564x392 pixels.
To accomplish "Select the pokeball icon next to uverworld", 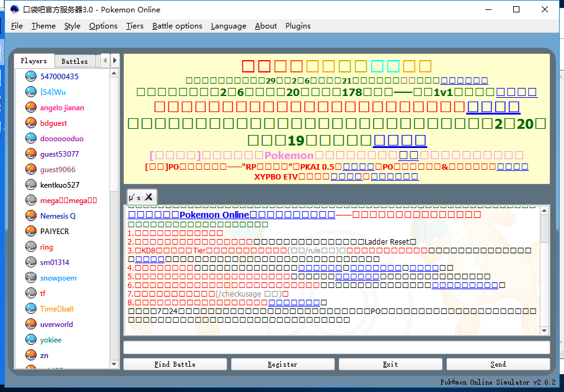I will pyautogui.click(x=31, y=324).
